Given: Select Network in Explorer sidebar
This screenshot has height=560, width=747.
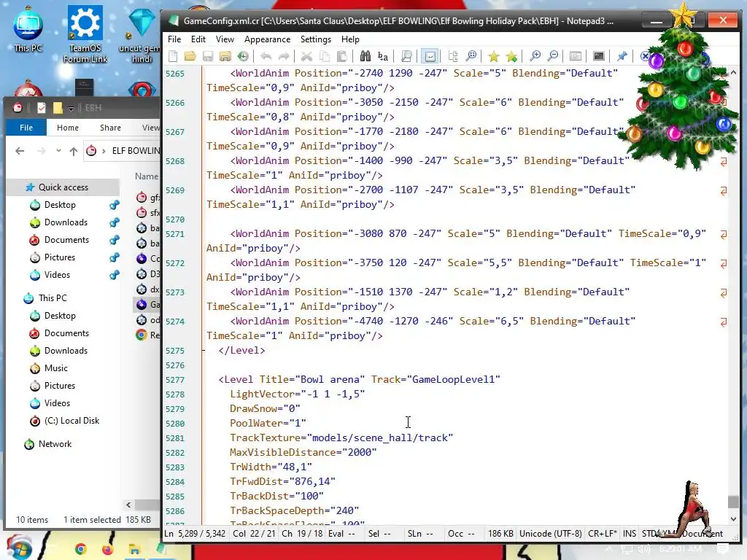Looking at the screenshot, I should (55, 444).
